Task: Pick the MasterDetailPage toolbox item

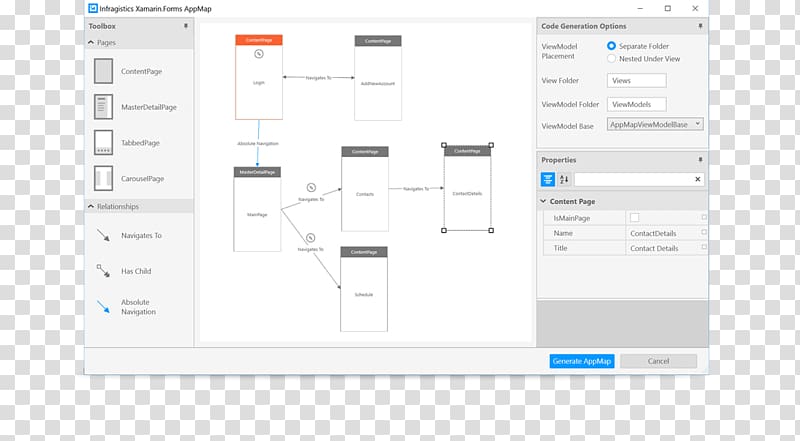Action: [103, 107]
